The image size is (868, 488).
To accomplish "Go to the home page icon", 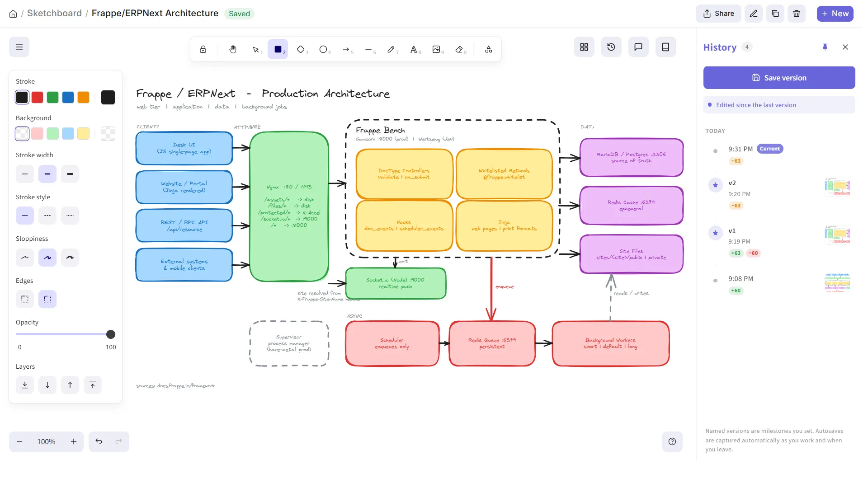I will coord(13,14).
